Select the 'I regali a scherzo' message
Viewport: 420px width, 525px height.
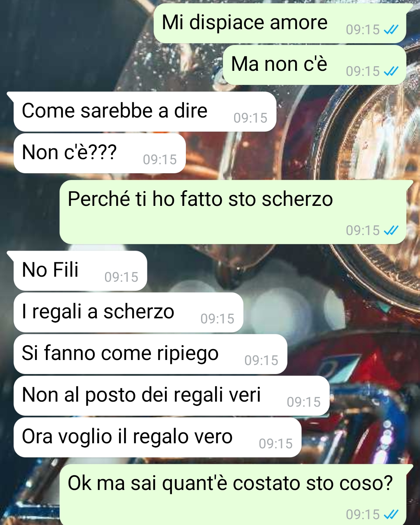point(128,313)
